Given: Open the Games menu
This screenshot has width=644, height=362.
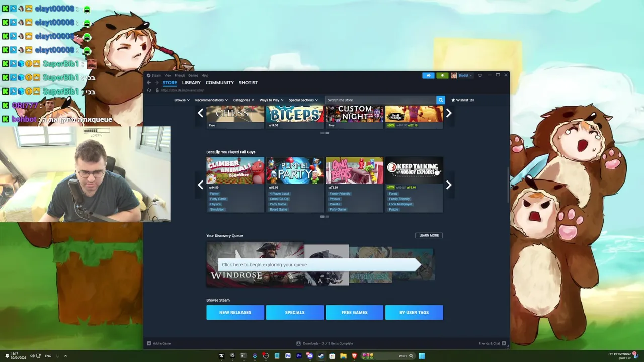Looking at the screenshot, I should tap(193, 75).
